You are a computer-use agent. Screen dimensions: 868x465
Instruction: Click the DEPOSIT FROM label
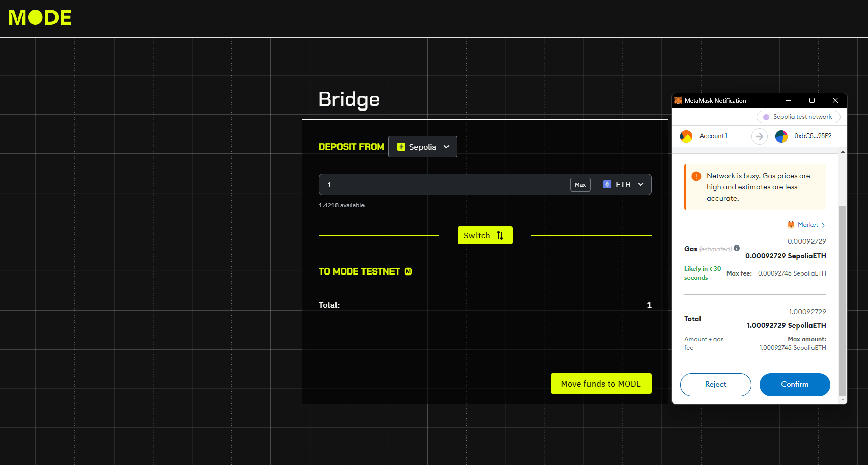[351, 147]
